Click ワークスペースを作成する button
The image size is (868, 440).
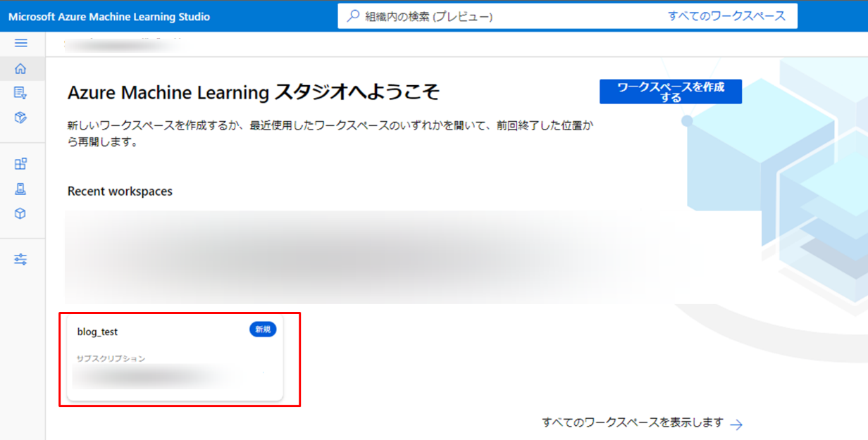pos(671,92)
